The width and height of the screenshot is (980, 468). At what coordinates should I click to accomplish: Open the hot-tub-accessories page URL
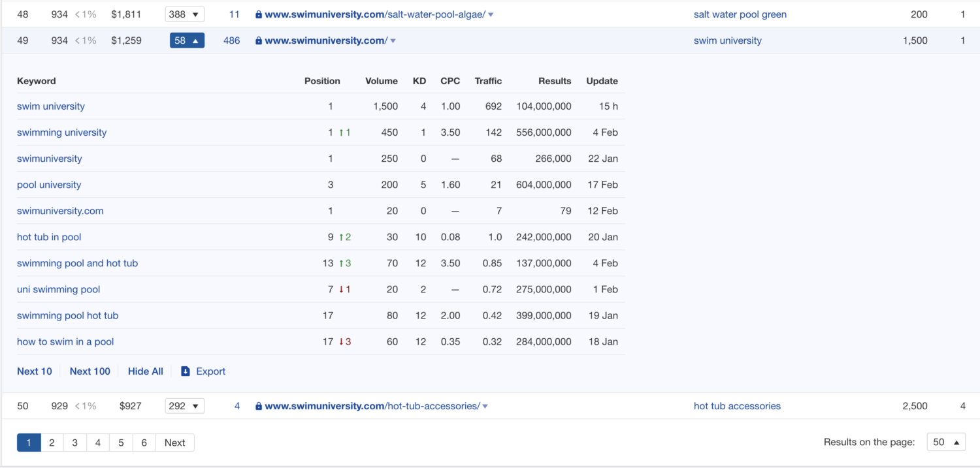click(372, 406)
